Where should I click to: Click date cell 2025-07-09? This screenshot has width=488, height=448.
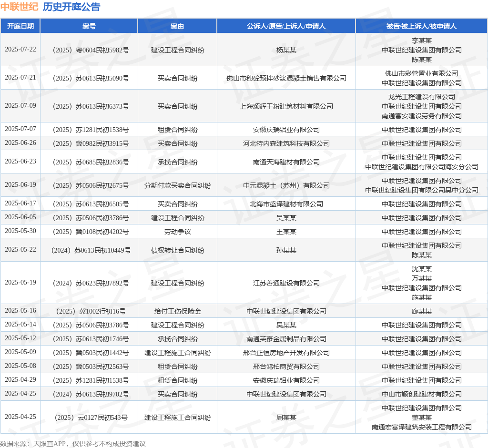pyautogui.click(x=20, y=105)
